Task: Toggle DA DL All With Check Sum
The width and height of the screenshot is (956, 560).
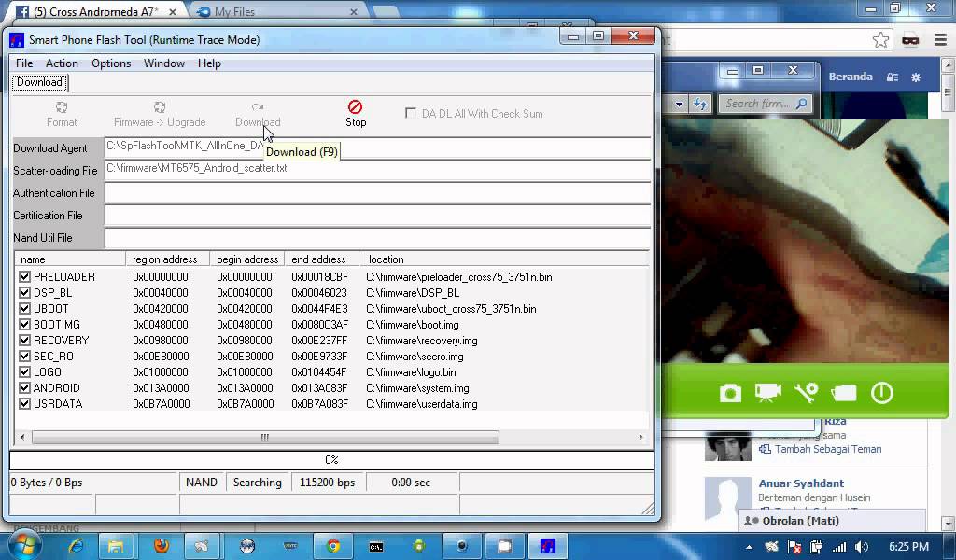Action: click(x=411, y=113)
